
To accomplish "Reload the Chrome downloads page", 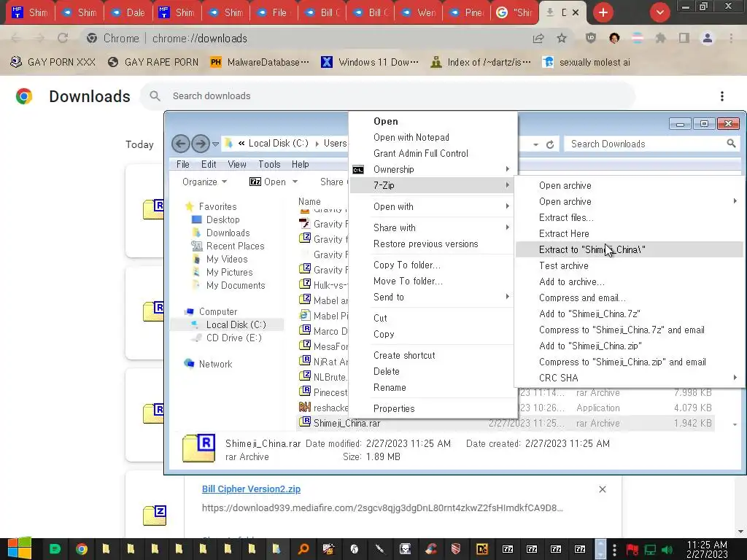I will pyautogui.click(x=63, y=38).
